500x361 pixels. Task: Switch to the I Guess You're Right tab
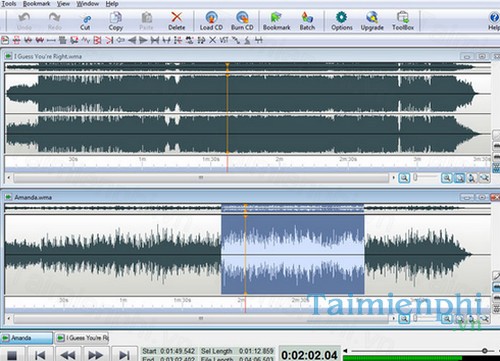pyautogui.click(x=82, y=338)
